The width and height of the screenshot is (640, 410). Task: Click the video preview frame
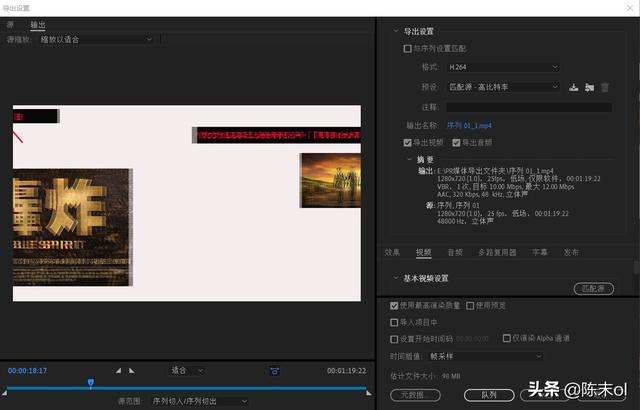pyautogui.click(x=187, y=203)
